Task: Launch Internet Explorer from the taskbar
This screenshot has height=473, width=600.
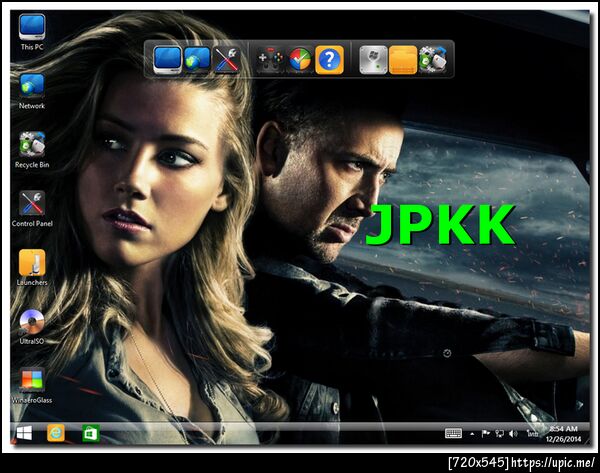Action: pos(56,433)
